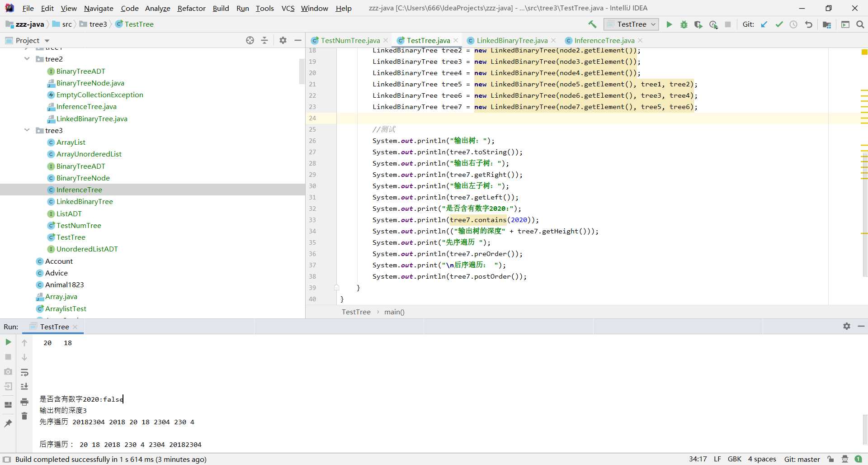868x465 pixels.
Task: Click TestTree in editor breadcrumb
Action: (x=356, y=312)
